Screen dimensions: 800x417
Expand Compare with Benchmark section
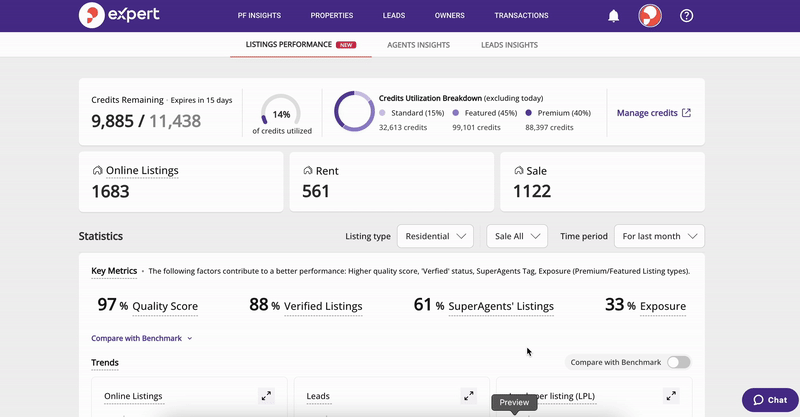tap(141, 338)
